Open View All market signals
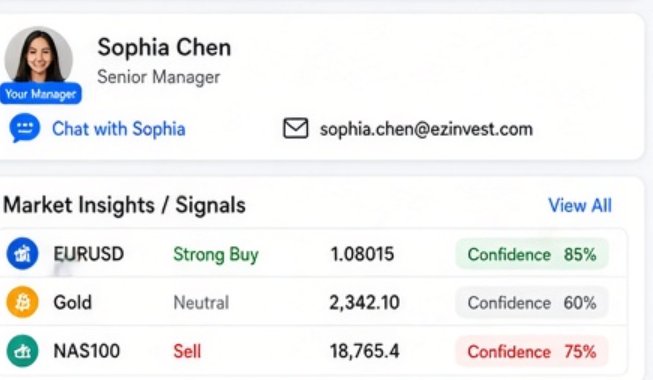 [580, 205]
